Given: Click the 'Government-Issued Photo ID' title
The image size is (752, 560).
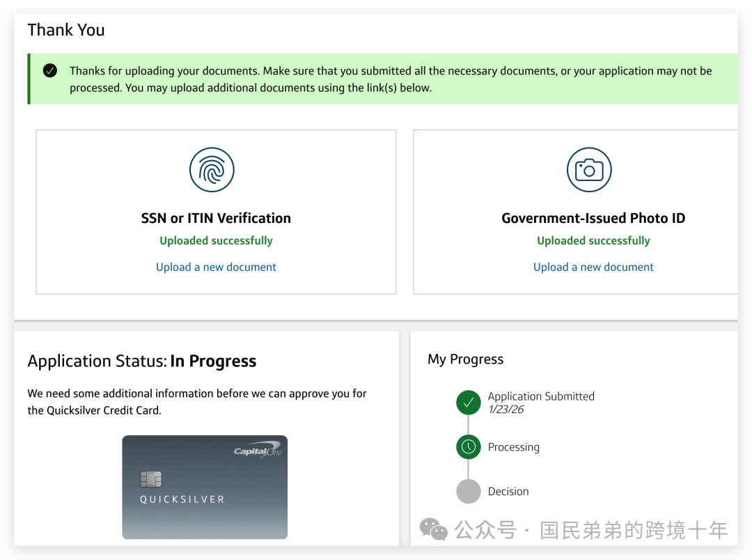Looking at the screenshot, I should (593, 218).
